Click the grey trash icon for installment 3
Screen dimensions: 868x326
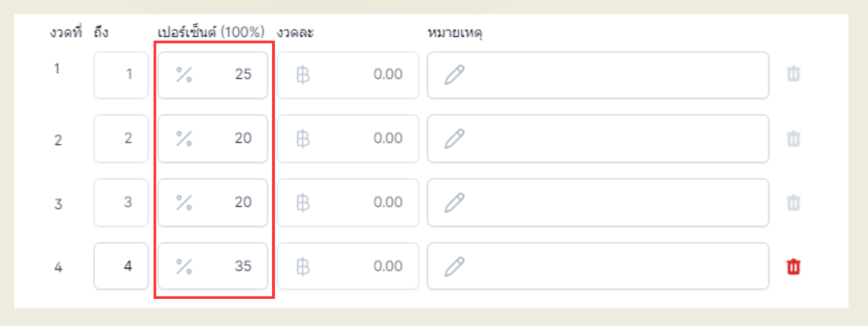[793, 203]
